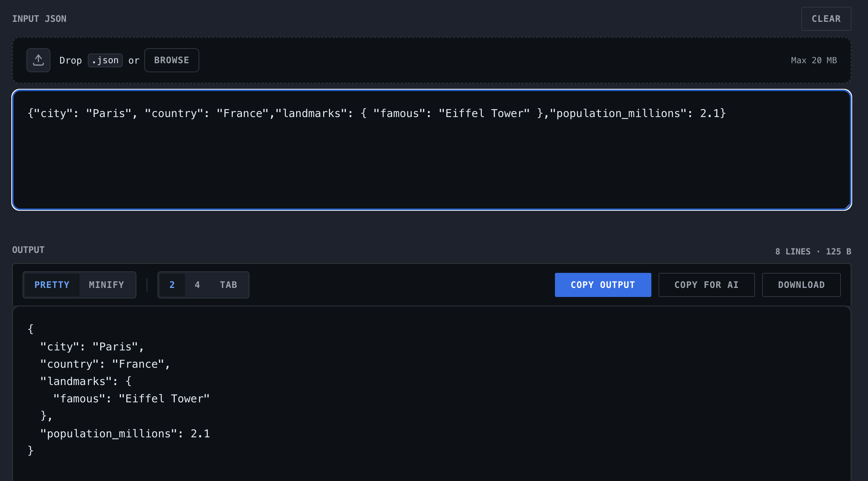The width and height of the screenshot is (868, 481).
Task: Open the file picker with BROWSE
Action: 171,60
